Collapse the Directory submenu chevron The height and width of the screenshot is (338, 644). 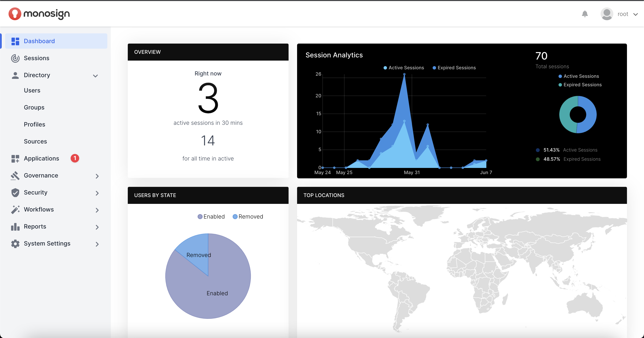[x=95, y=76]
